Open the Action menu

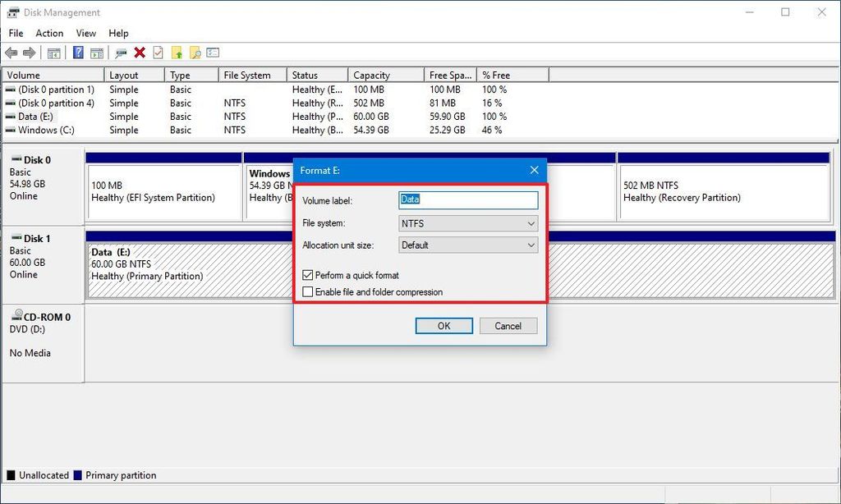pos(49,33)
